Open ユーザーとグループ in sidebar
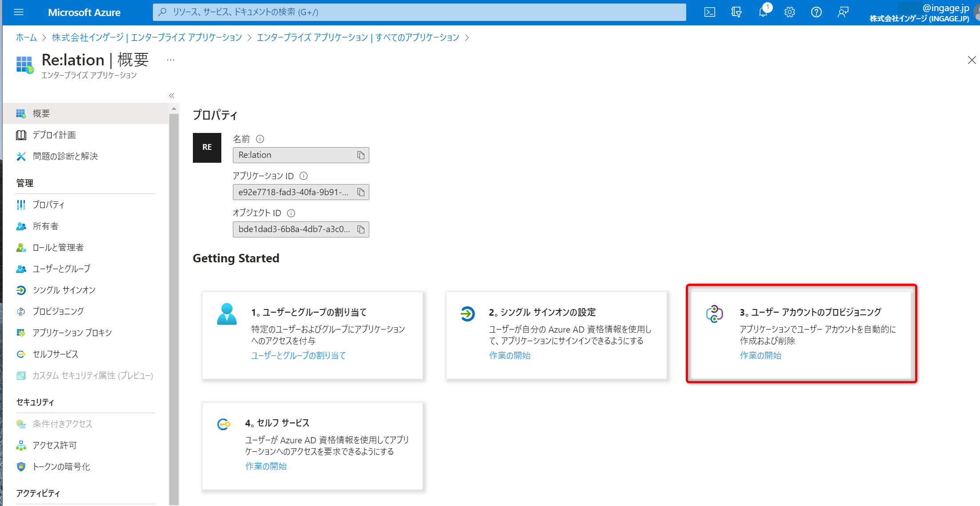Image resolution: width=980 pixels, height=506 pixels. tap(61, 269)
